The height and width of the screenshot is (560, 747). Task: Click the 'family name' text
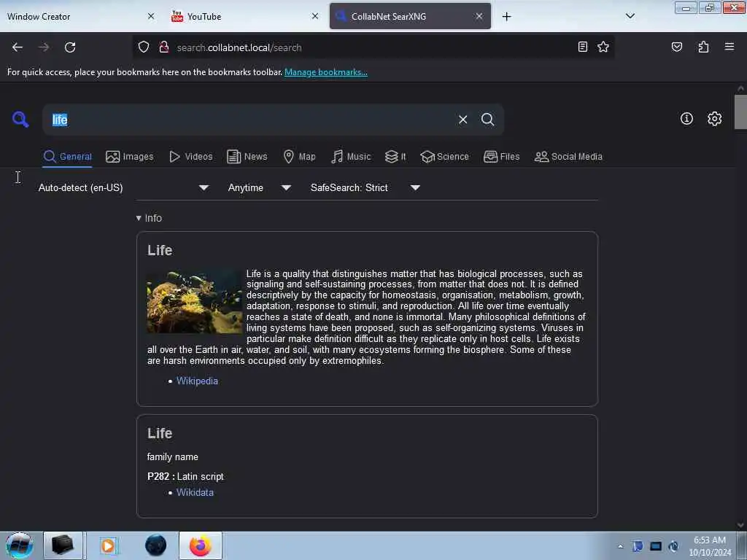pyautogui.click(x=172, y=457)
